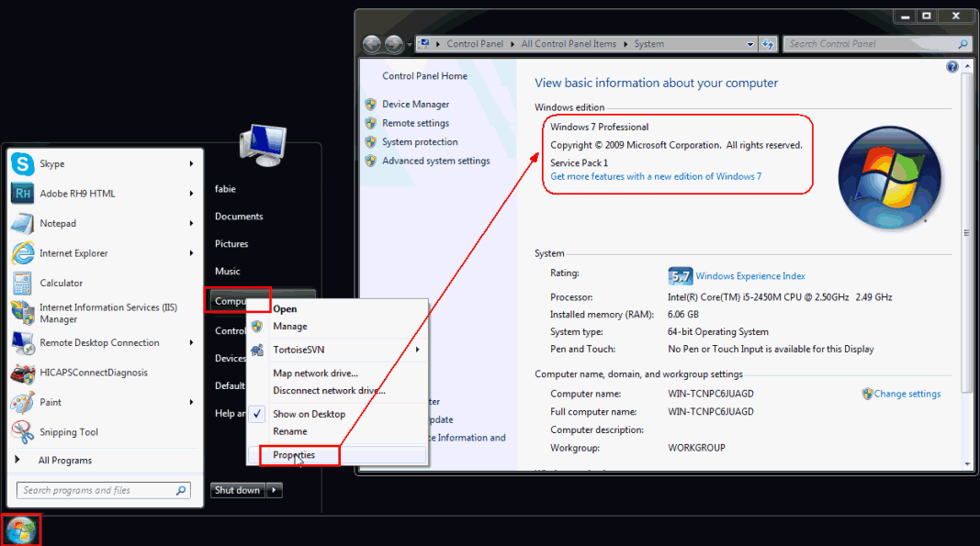980x546 pixels.
Task: Toggle the Show on Desktop checkmark
Action: click(309, 414)
